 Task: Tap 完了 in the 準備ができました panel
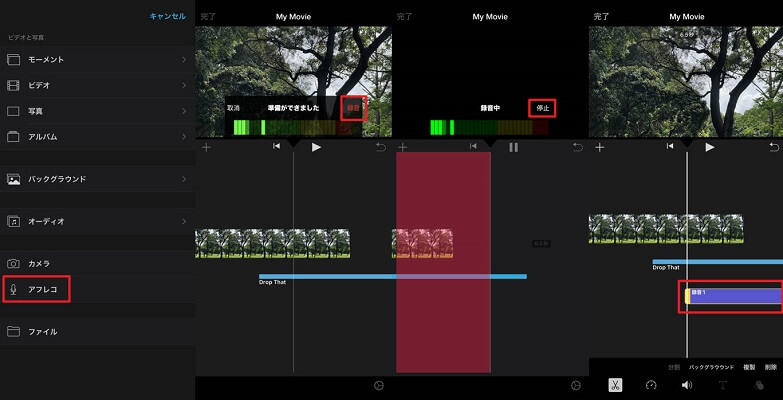208,16
